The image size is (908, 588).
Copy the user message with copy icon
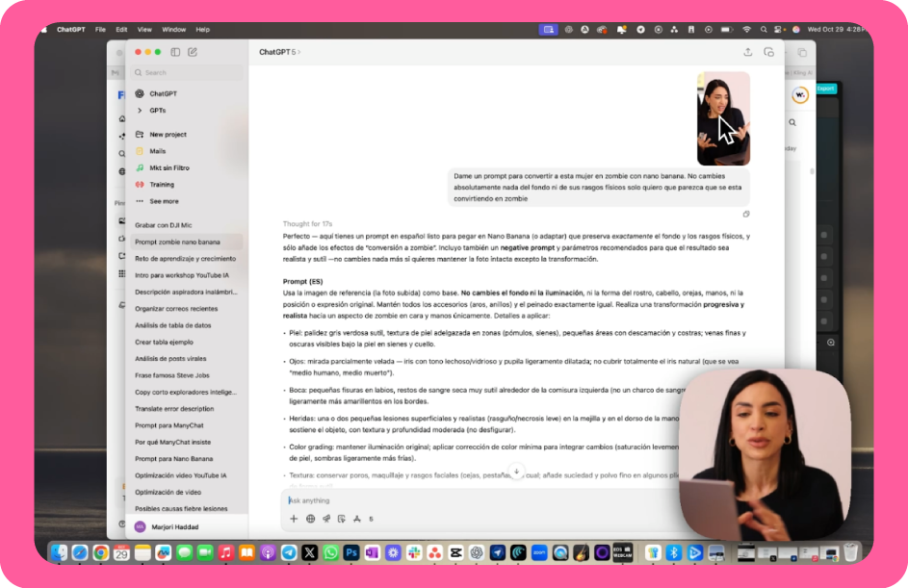(x=746, y=215)
